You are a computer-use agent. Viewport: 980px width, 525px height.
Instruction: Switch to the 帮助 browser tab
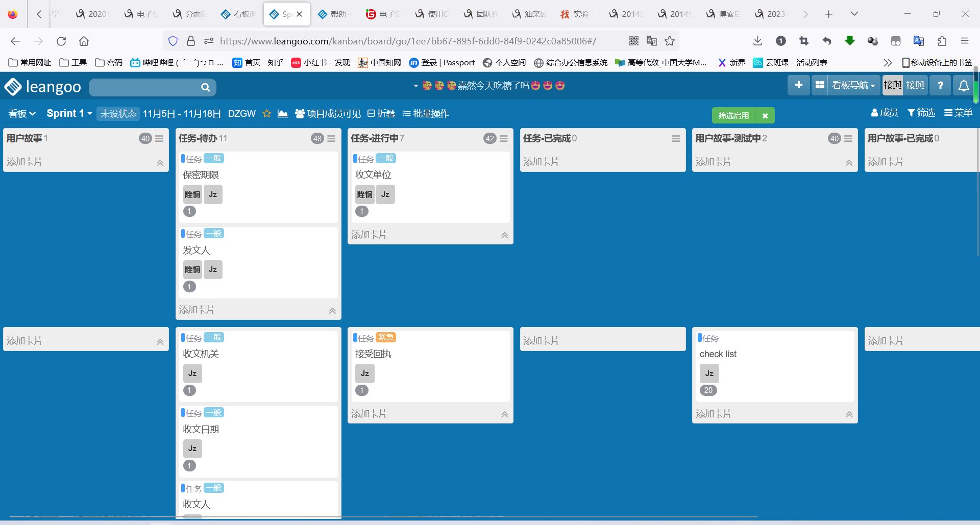pyautogui.click(x=335, y=14)
